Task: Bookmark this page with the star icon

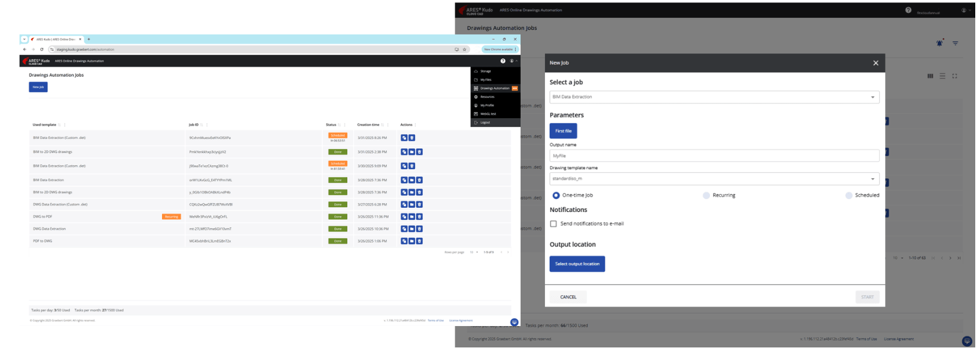Action: pyautogui.click(x=464, y=49)
